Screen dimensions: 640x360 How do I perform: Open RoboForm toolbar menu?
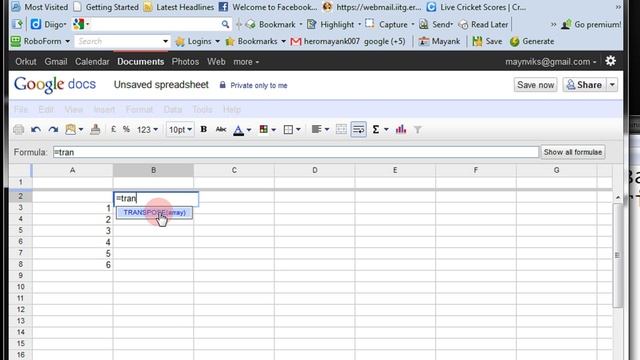click(40, 41)
